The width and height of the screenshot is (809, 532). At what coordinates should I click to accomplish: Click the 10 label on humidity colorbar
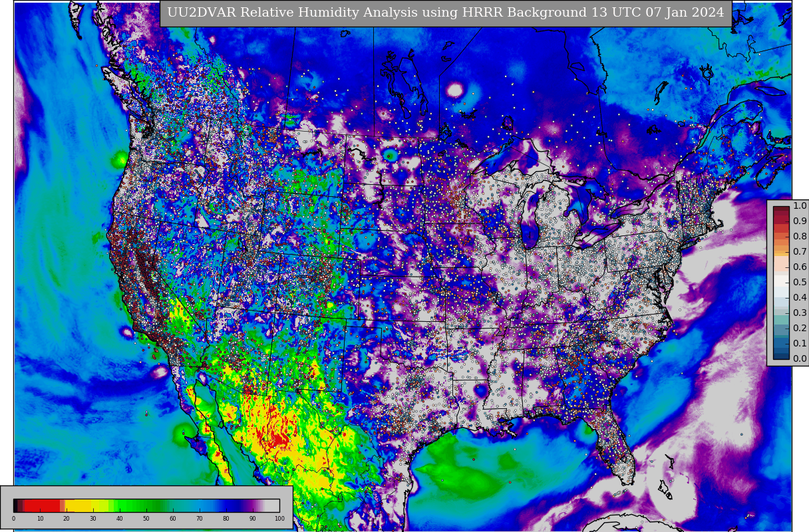coord(40,519)
